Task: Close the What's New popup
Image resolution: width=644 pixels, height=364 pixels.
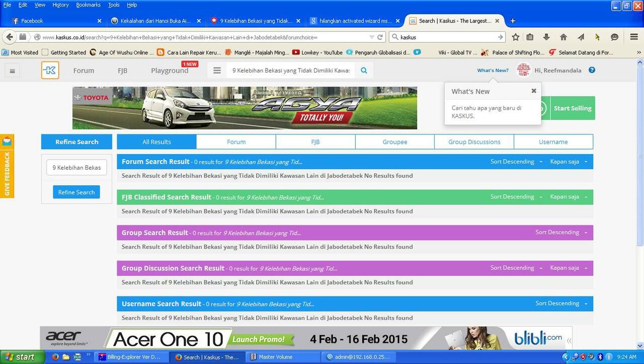Action: [x=534, y=91]
